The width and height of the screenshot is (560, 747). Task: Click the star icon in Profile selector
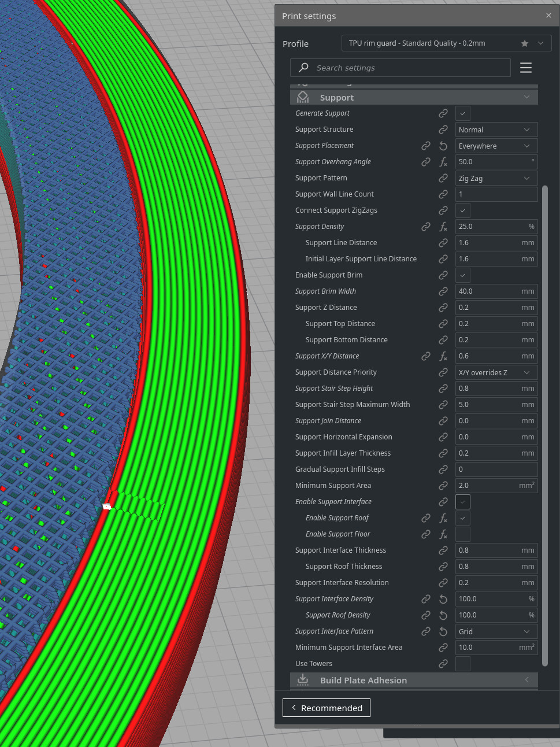[x=524, y=43]
